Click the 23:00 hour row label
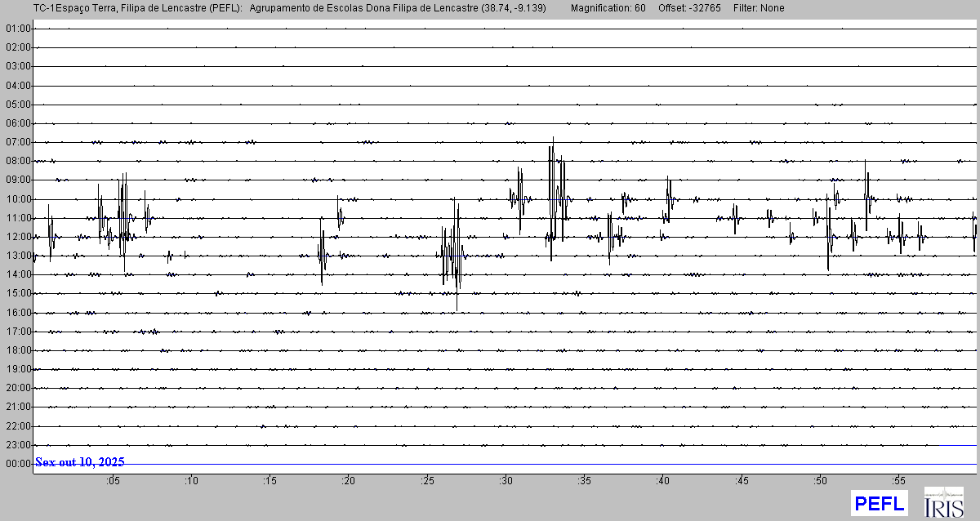This screenshot has width=980, height=521. coord(18,445)
